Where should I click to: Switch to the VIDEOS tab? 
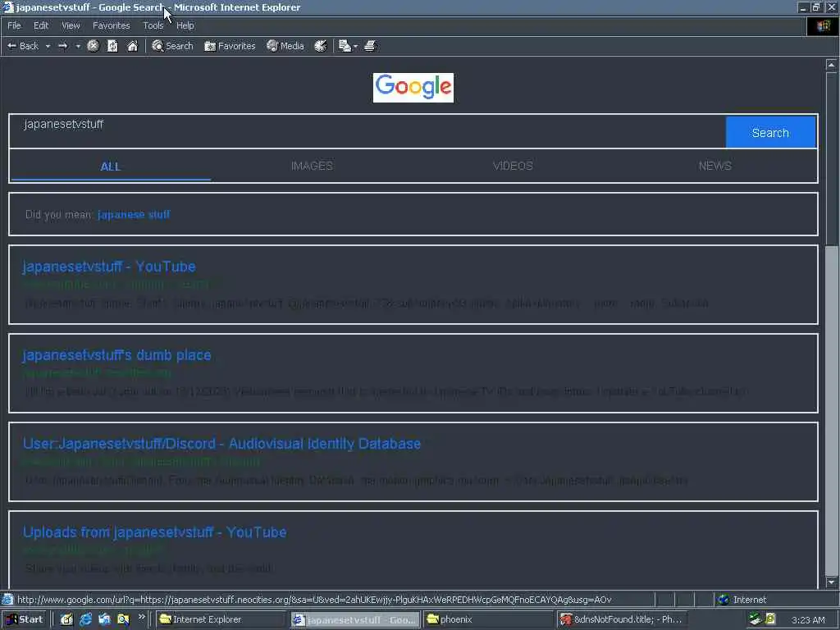point(513,166)
